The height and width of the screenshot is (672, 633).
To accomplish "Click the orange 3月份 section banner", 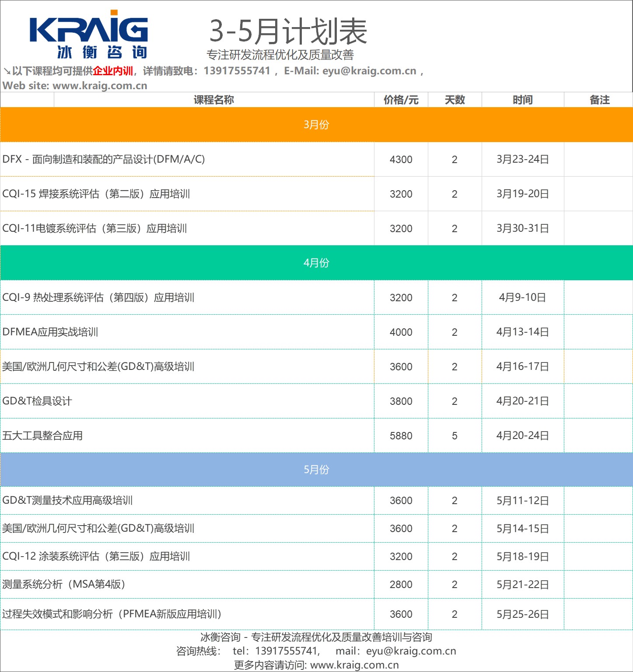I will [316, 125].
